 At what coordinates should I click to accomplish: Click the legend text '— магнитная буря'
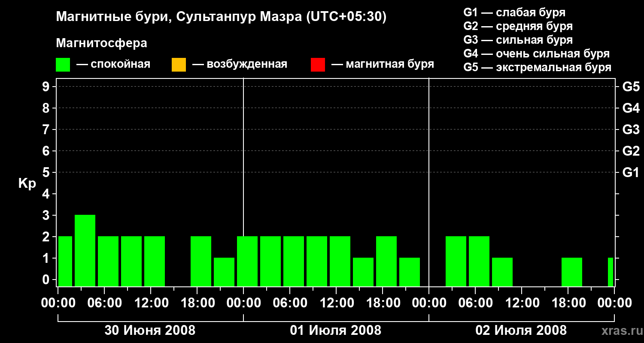click(383, 64)
